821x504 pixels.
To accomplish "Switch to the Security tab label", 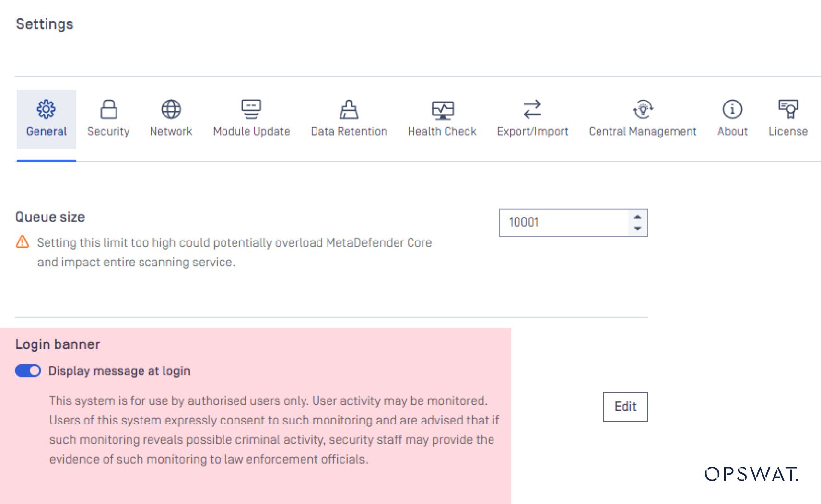I will click(x=108, y=131).
